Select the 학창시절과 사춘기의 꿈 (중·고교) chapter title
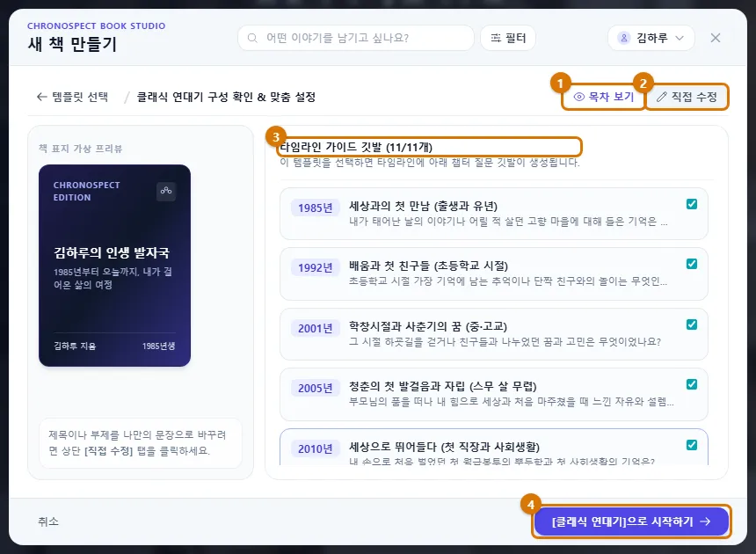Viewport: 756px width, 554px height. pyautogui.click(x=427, y=327)
